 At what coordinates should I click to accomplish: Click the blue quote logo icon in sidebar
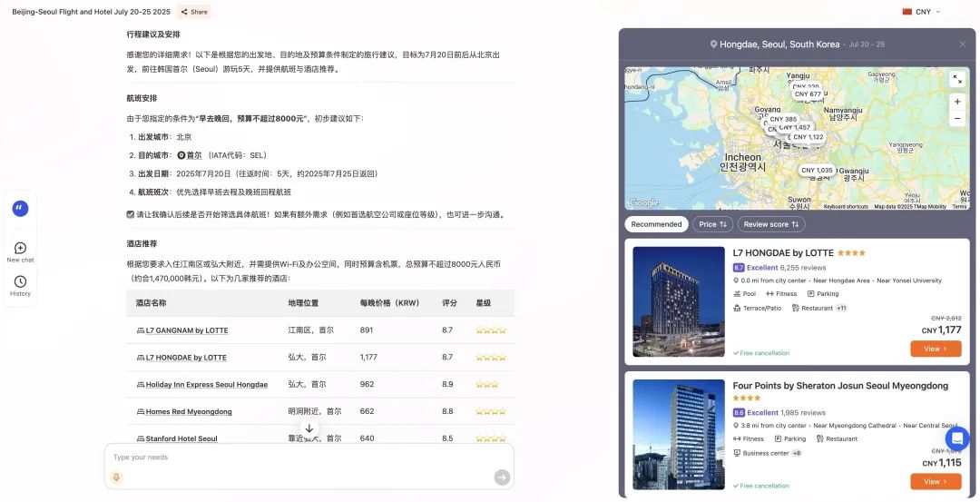coord(20,208)
